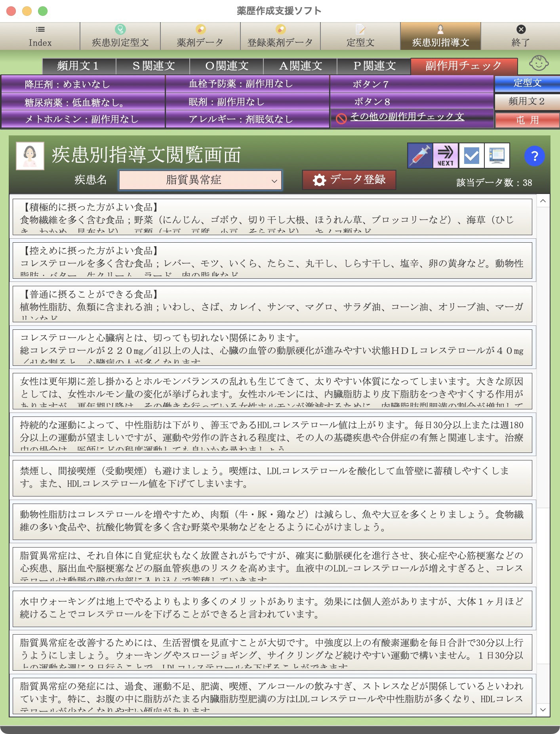Click 降圧剤：めまいなし button
This screenshot has height=734, width=560.
click(x=83, y=84)
